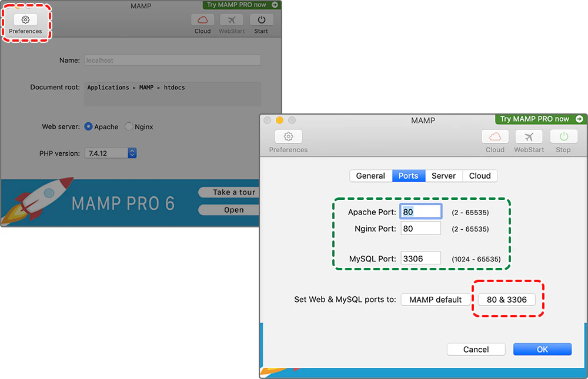Image resolution: width=588 pixels, height=379 pixels.
Task: Click Cloud icon in back MAMP window
Action: click(202, 20)
